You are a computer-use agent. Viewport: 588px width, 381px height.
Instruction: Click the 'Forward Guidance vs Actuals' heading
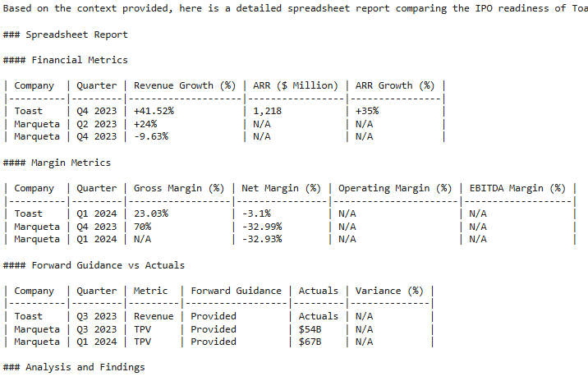[x=108, y=265]
